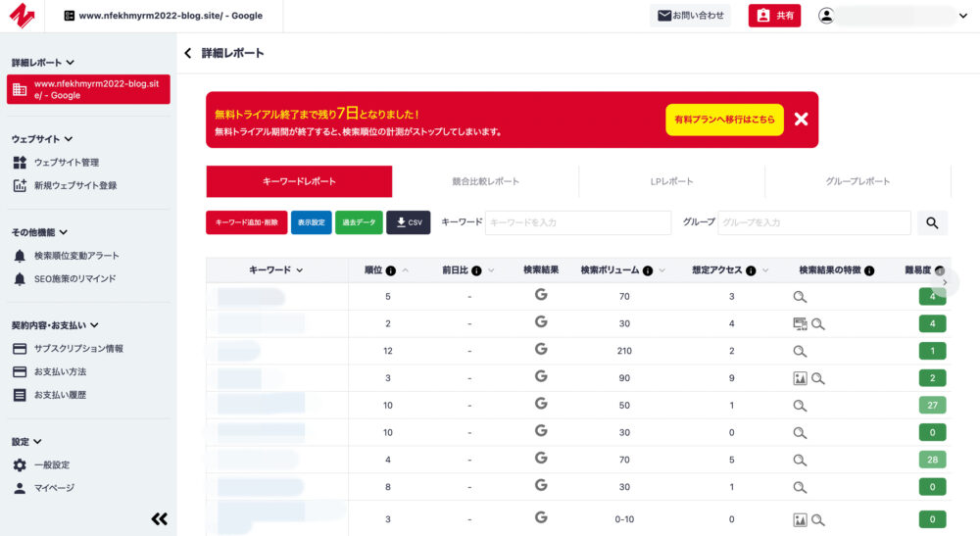Viewport: 980px width, 536px height.
Task: Open the account dropdown arrow
Action: point(963,16)
